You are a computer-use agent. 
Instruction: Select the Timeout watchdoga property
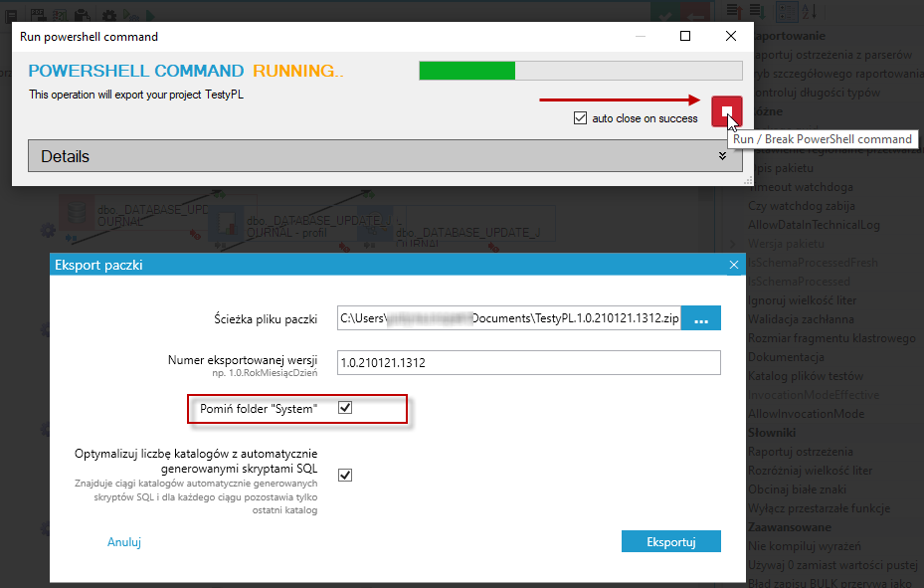(x=801, y=187)
